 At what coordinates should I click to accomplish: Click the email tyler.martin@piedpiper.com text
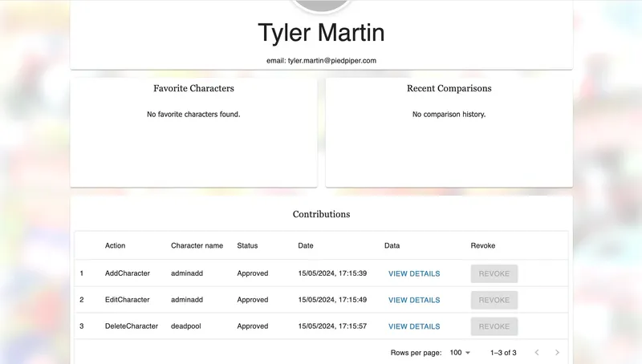[x=322, y=60]
